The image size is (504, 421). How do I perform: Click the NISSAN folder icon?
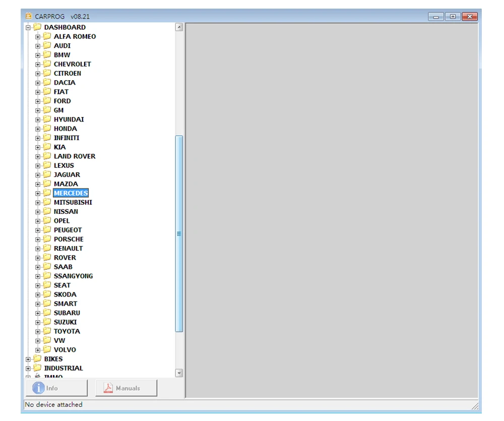pos(47,211)
